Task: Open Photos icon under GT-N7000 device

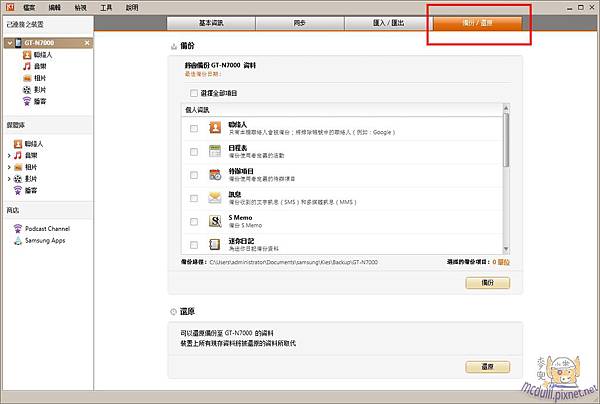Action: pos(27,78)
